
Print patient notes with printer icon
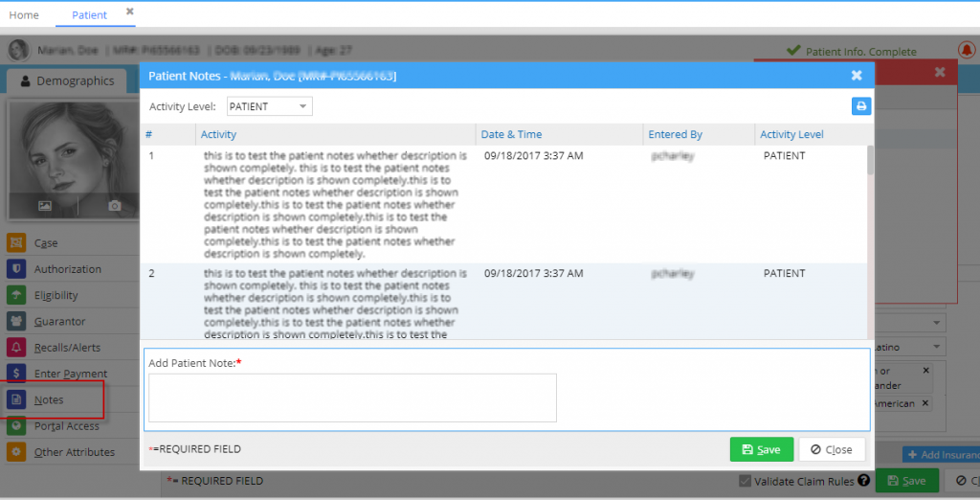tap(860, 106)
